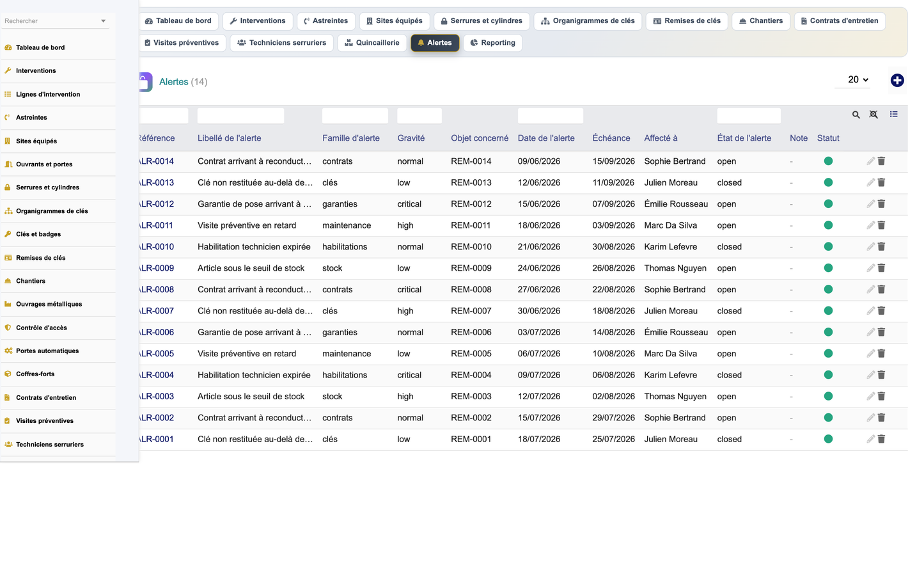The height and width of the screenshot is (572, 924).
Task: Click the add new alert plus icon
Action: 897,80
